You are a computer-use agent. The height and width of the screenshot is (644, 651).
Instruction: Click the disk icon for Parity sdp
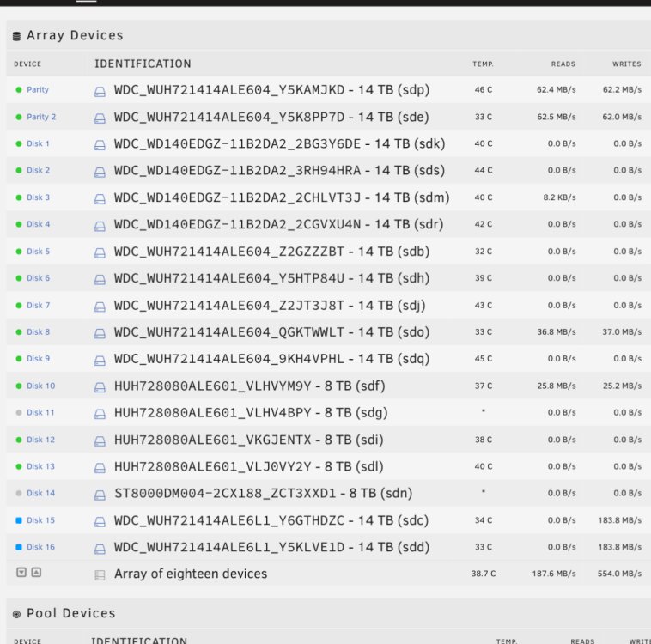pos(100,92)
